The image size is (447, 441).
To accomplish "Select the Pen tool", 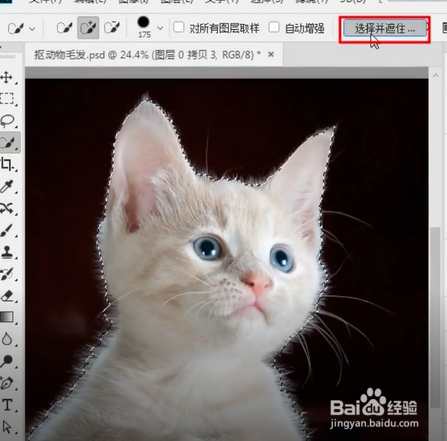I will 7,383.
